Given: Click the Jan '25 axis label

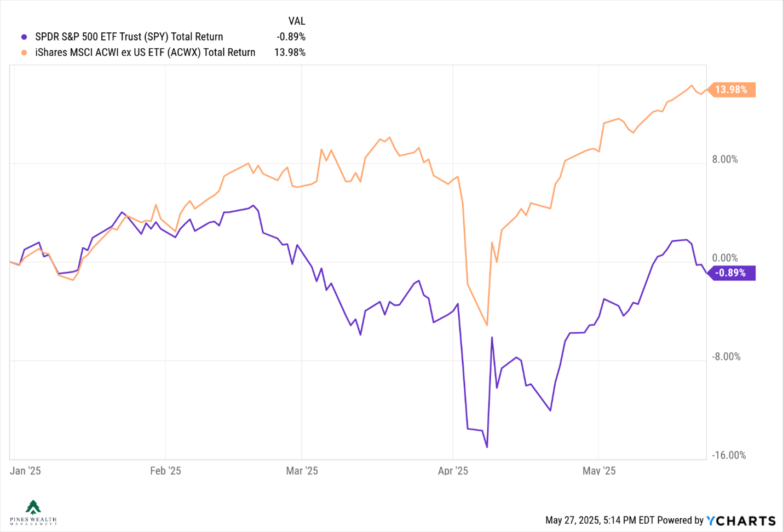Looking at the screenshot, I should point(25,471).
